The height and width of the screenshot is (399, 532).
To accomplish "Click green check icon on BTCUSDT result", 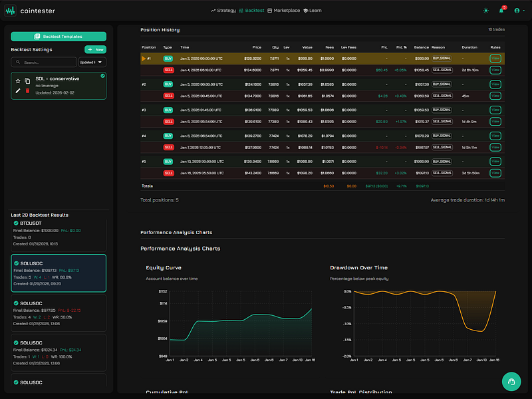I will [x=15, y=223].
